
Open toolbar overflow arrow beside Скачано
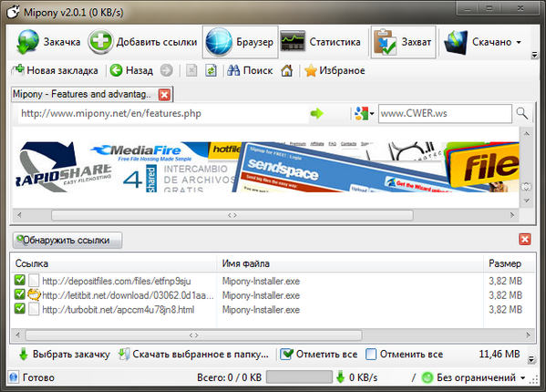pyautogui.click(x=534, y=55)
